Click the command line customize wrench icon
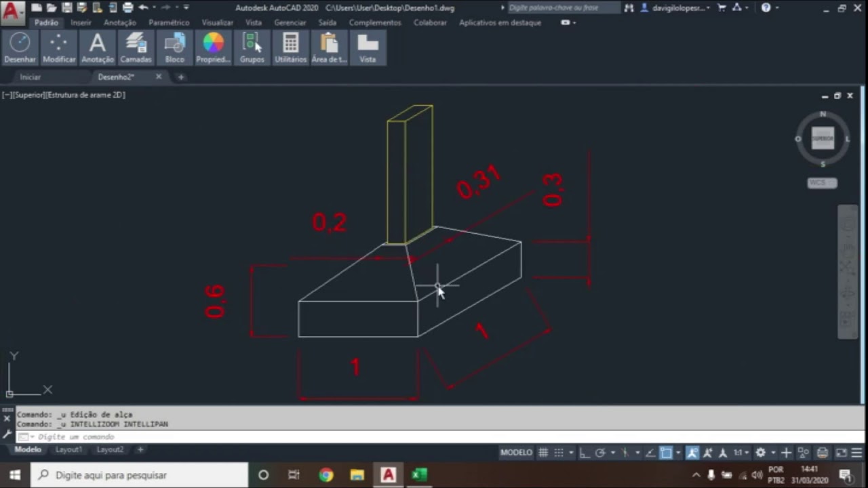Viewport: 868px width, 488px height. tap(7, 434)
